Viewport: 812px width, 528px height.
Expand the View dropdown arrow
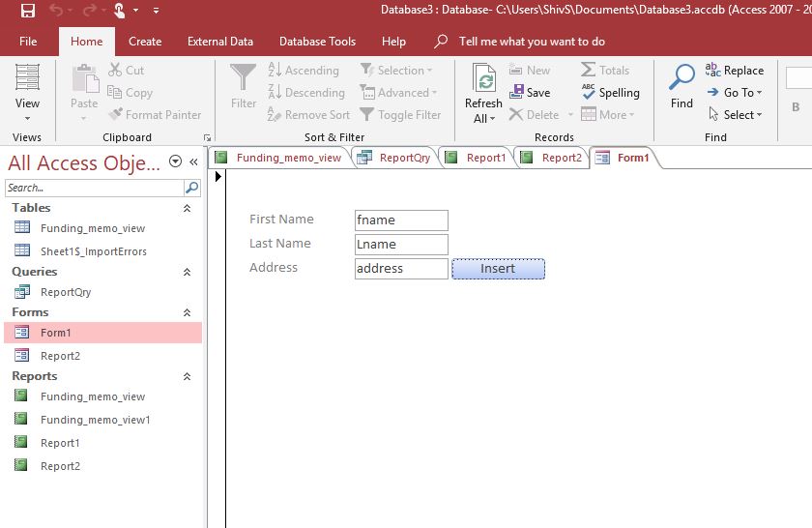tap(27, 119)
